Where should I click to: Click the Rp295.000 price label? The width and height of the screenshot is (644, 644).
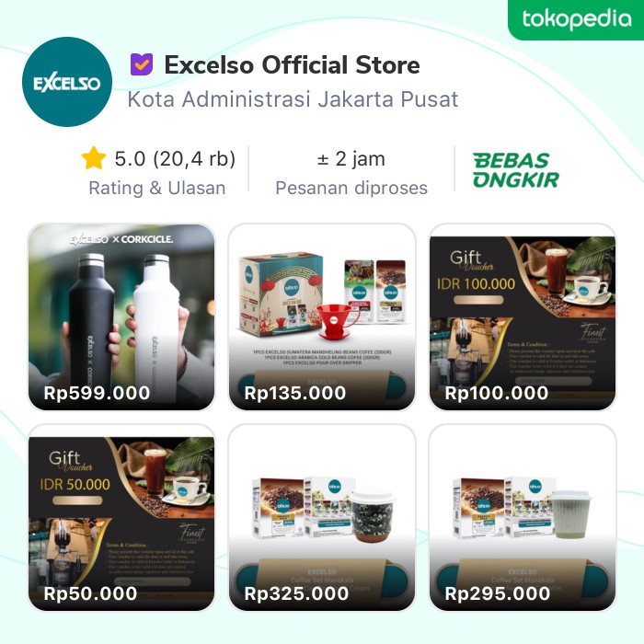(x=498, y=593)
